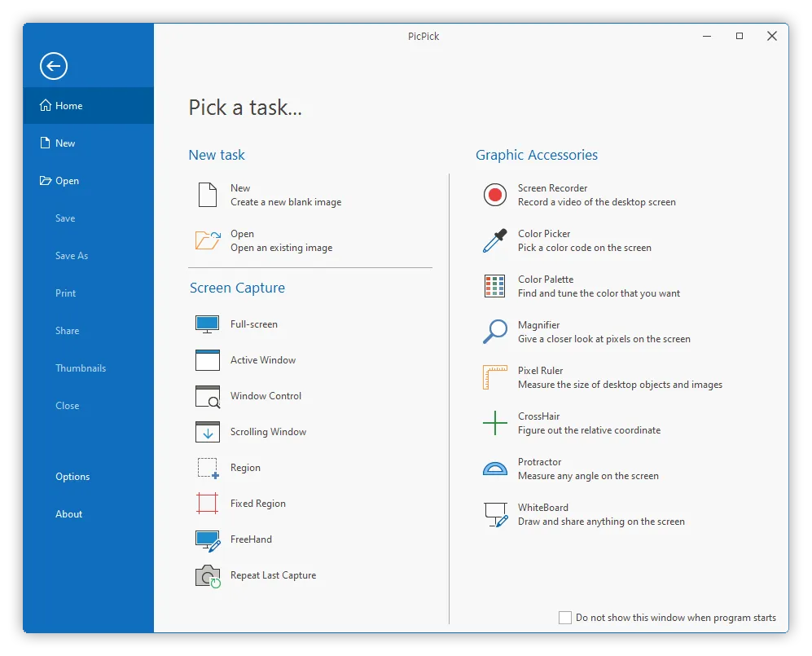Choose Save As in the sidebar
The image size is (812, 656).
[x=88, y=255]
